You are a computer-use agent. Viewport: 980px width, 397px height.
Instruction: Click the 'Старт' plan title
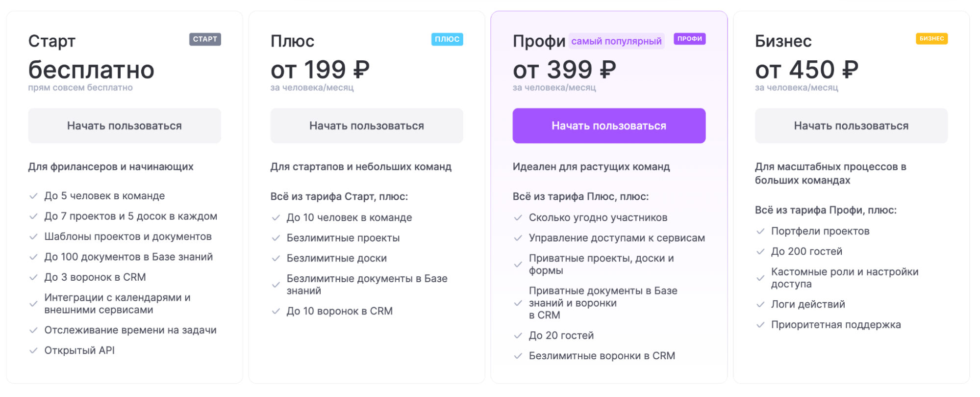pyautogui.click(x=52, y=41)
